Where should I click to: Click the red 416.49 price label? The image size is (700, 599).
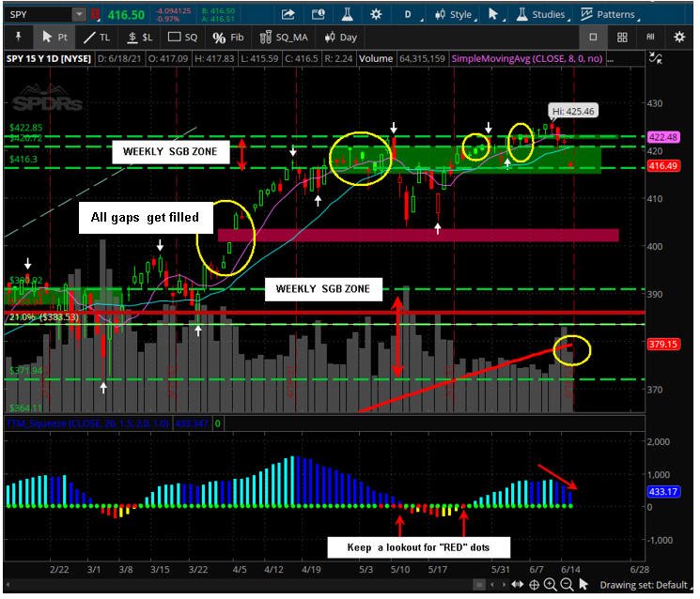pos(663,166)
